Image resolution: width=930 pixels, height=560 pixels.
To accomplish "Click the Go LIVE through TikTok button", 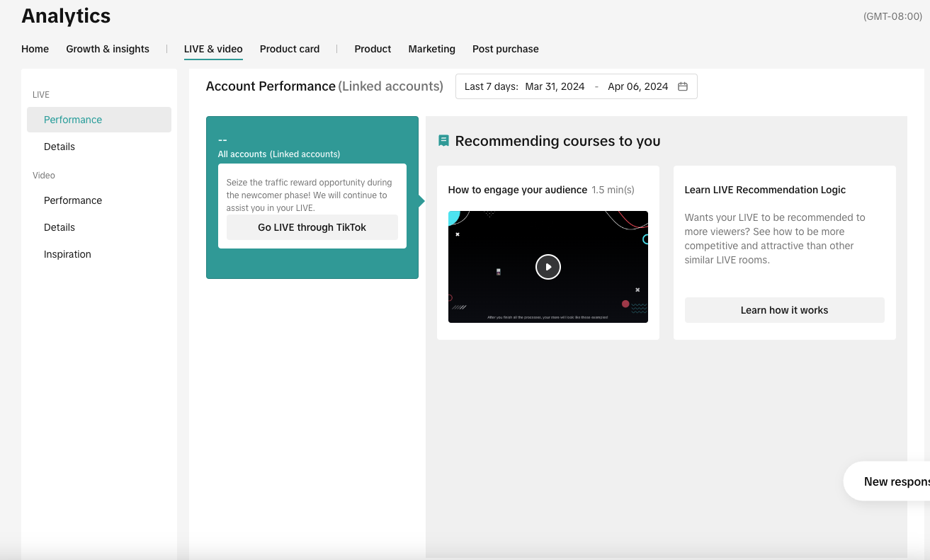I will [x=312, y=227].
